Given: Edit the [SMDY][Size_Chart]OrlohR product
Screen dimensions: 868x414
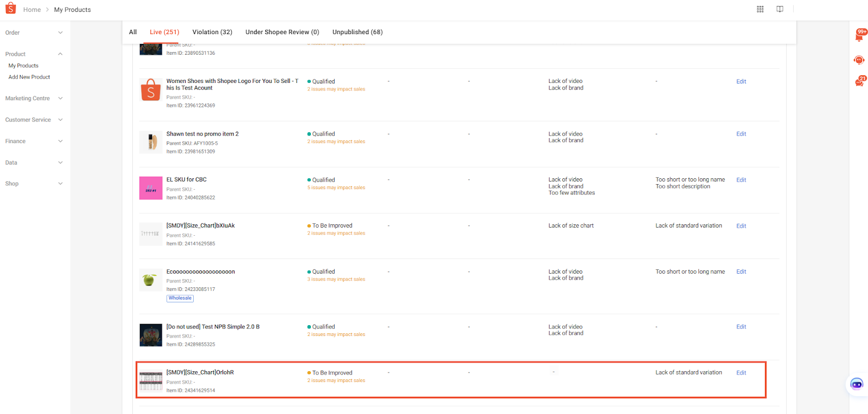Looking at the screenshot, I should (741, 373).
